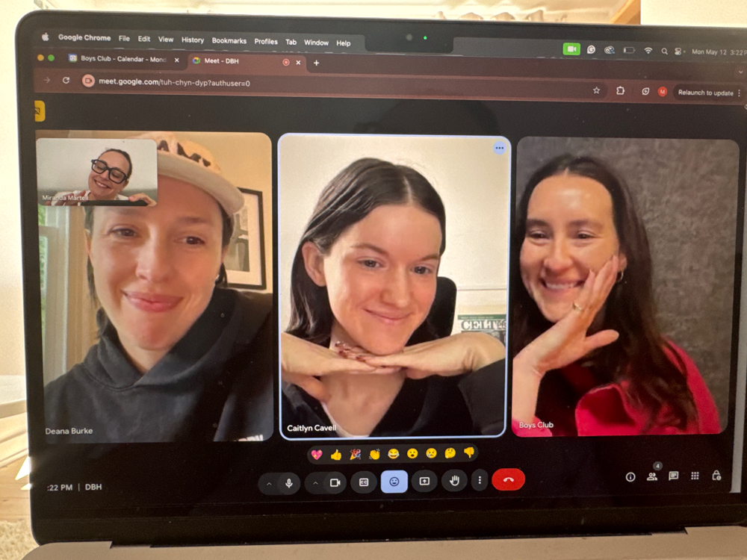Toggle the emoji reactions button

click(394, 482)
